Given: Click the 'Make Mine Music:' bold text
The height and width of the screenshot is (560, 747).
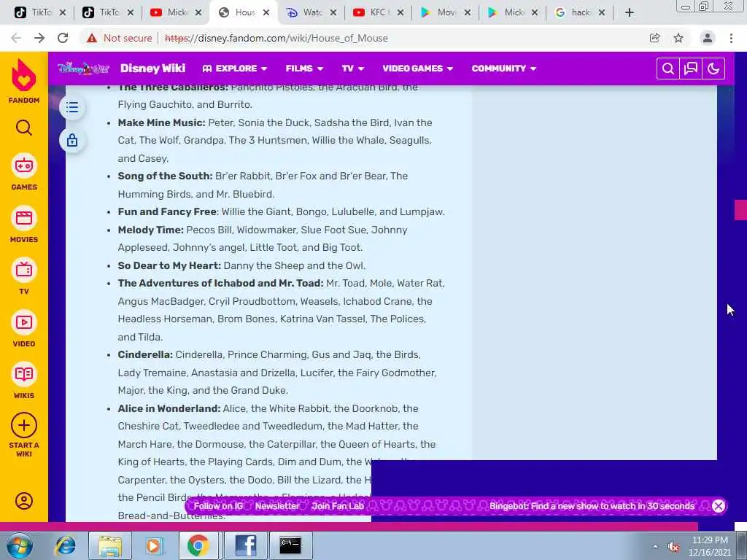Looking at the screenshot, I should point(161,122).
